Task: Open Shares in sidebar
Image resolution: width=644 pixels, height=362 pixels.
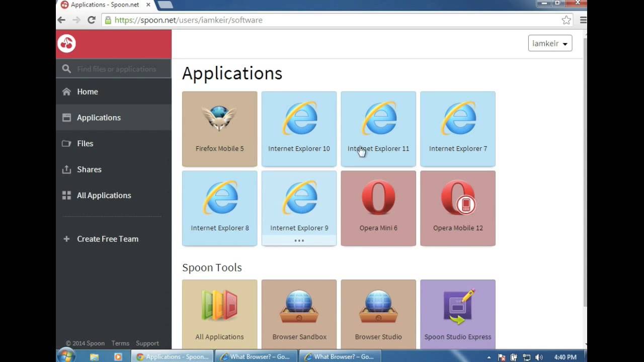Action: [x=114, y=169]
